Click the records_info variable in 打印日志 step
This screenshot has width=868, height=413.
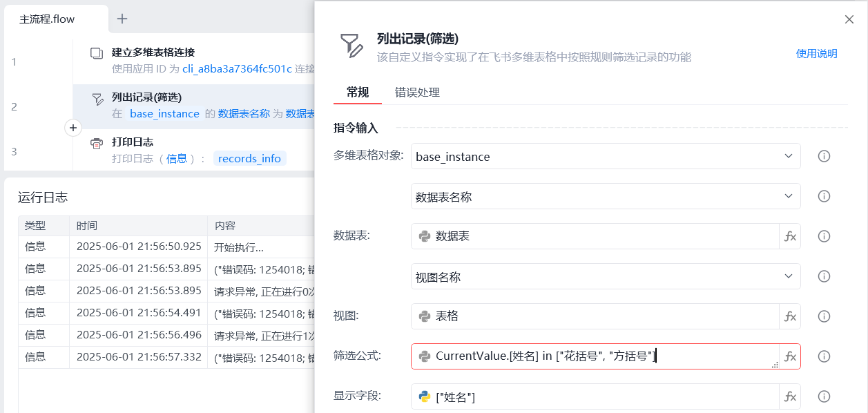coord(249,159)
